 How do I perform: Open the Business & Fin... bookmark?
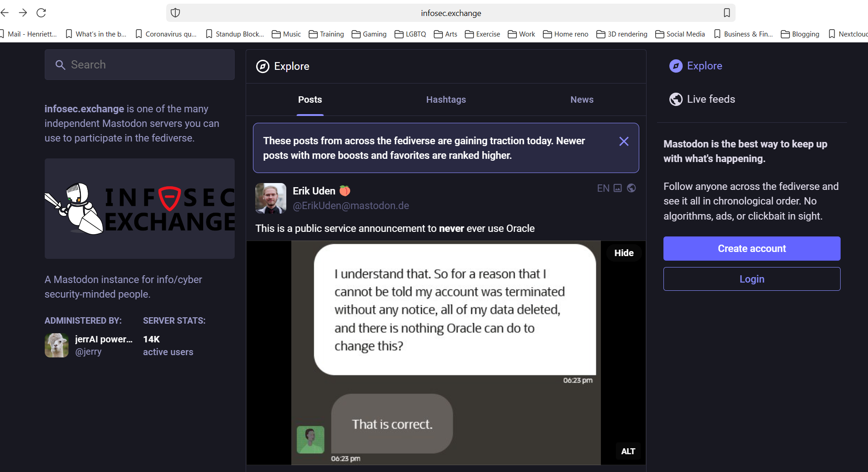(743, 34)
